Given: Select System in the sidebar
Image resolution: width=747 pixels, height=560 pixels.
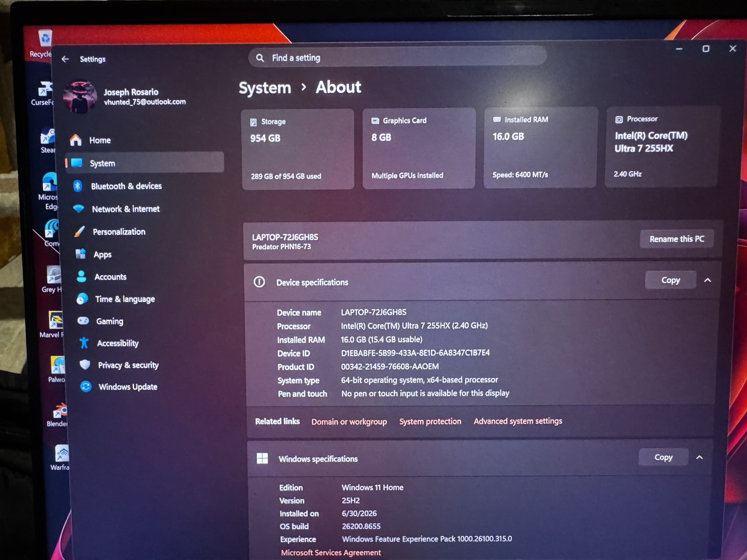Looking at the screenshot, I should click(x=145, y=163).
